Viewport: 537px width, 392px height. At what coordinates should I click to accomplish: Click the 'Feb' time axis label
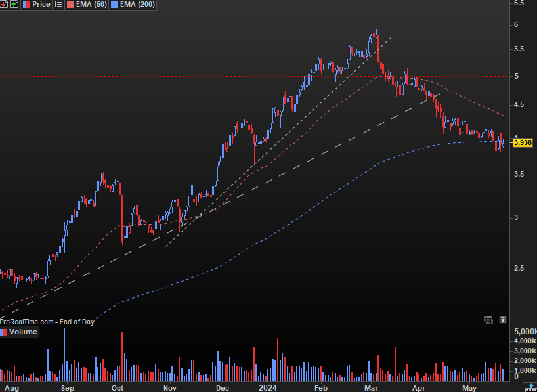tap(322, 387)
